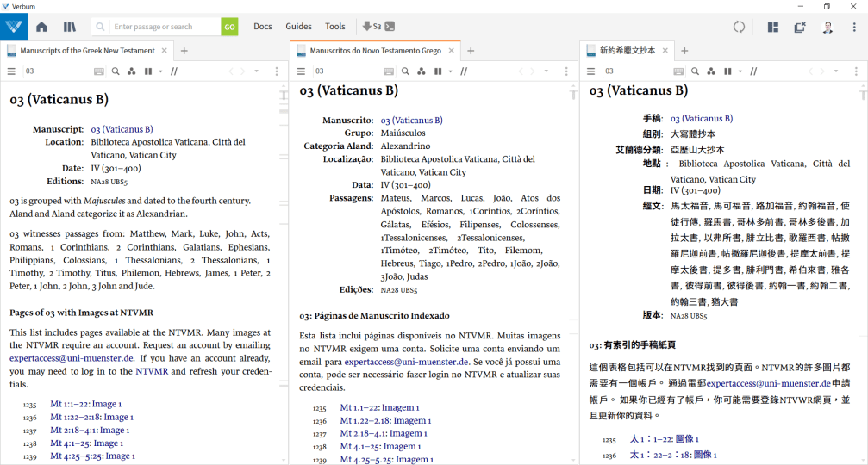Open the Layouts icon in the top bar
This screenshot has width=868, height=465.
pos(773,27)
